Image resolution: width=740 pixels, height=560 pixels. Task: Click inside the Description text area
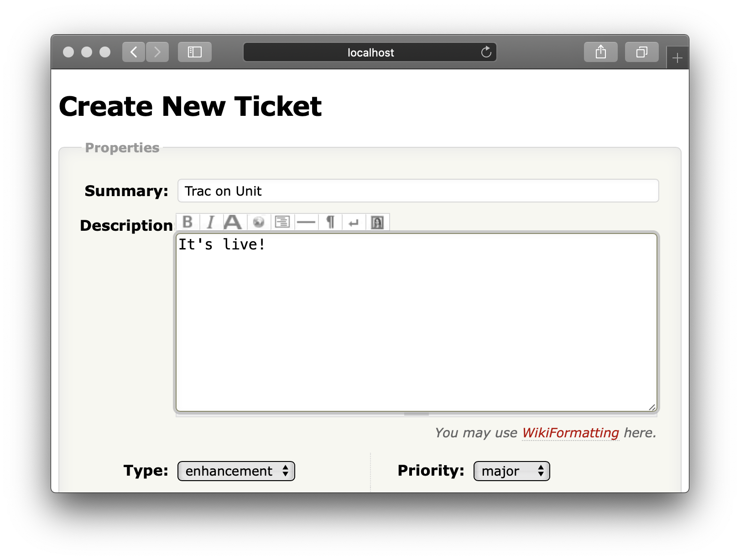pyautogui.click(x=416, y=322)
